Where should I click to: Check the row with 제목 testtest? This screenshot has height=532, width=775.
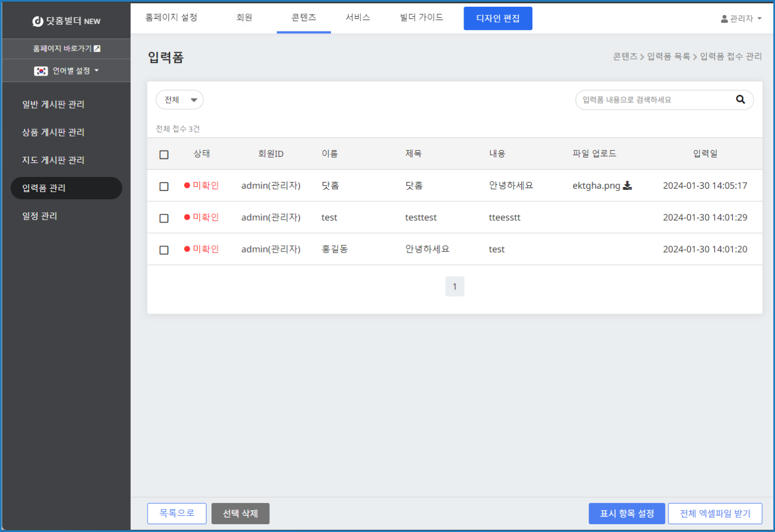pyautogui.click(x=164, y=218)
